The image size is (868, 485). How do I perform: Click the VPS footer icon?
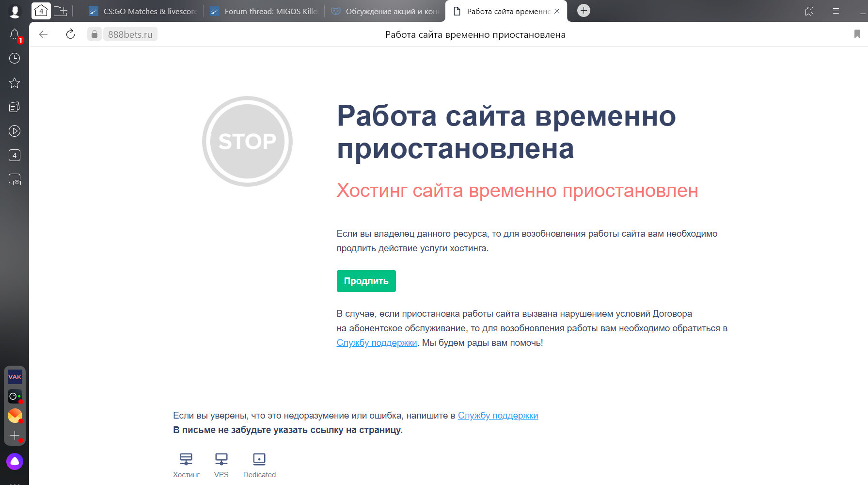coord(221,459)
